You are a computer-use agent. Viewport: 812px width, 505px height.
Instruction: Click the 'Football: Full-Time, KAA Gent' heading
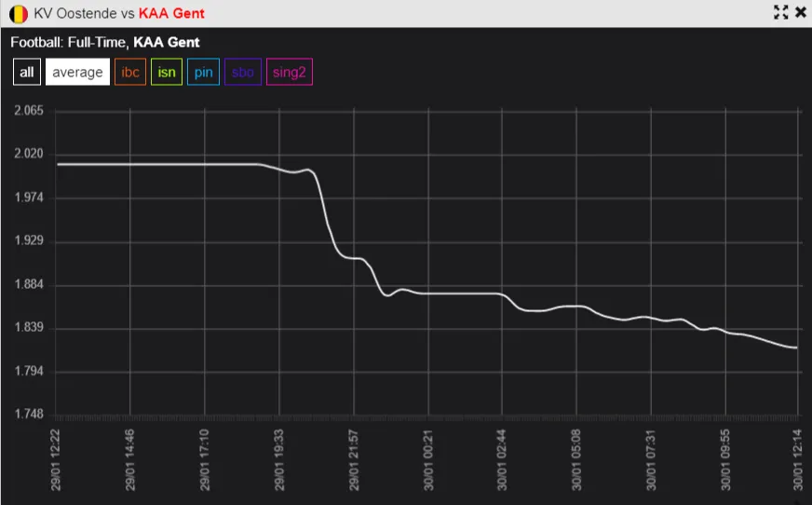click(x=105, y=43)
